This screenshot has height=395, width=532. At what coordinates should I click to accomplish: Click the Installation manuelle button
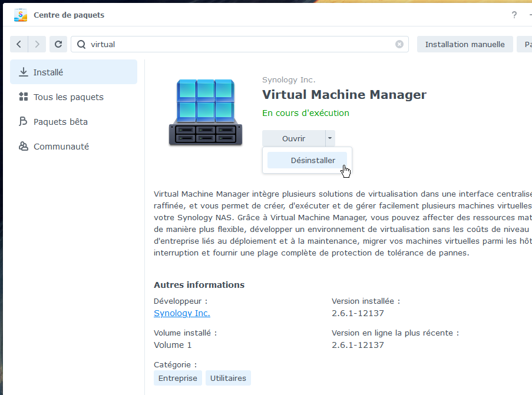pos(465,44)
